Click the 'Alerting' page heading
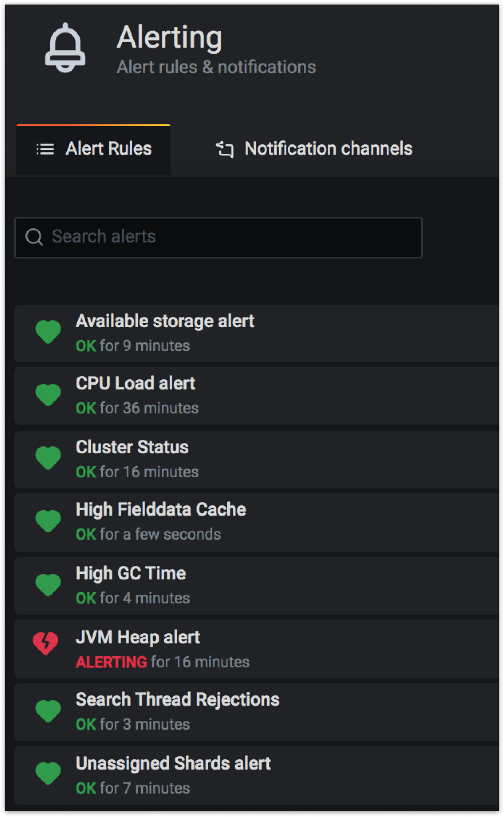Viewport: 504px width, 817px height. [170, 38]
